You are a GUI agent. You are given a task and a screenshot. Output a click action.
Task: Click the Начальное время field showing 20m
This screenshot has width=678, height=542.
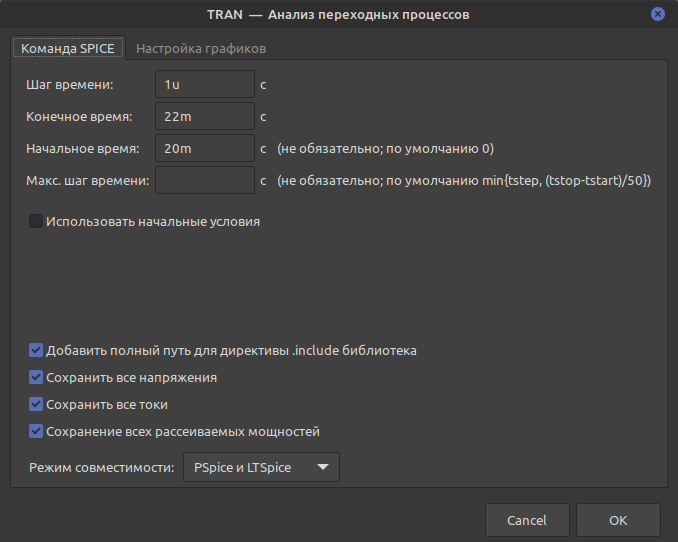205,149
